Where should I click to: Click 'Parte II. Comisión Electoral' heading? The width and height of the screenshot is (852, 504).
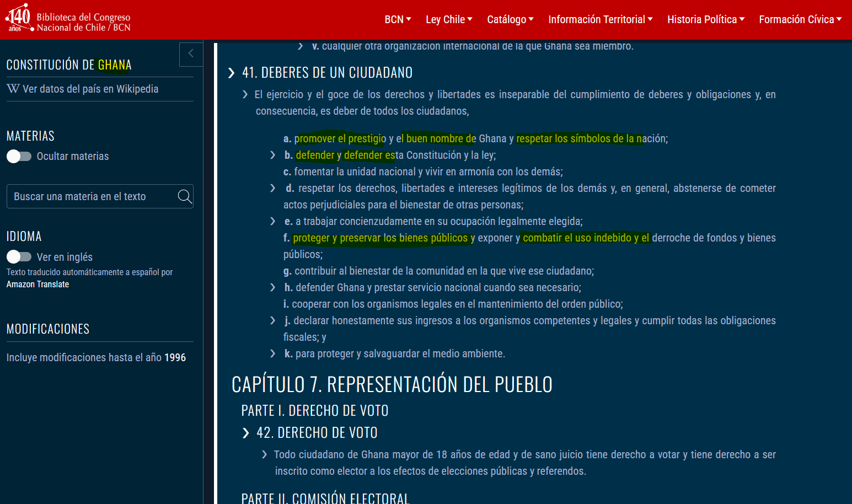point(325,498)
